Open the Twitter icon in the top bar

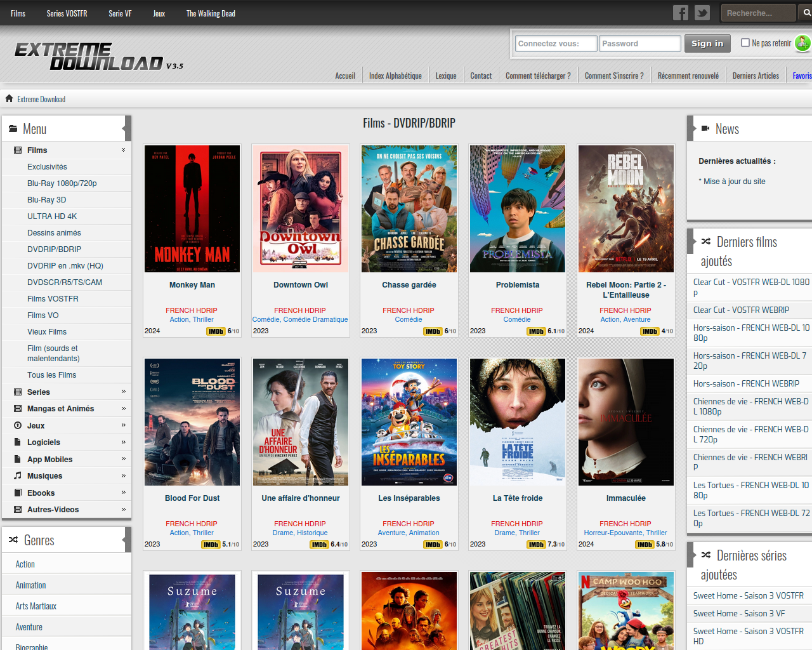coord(702,13)
